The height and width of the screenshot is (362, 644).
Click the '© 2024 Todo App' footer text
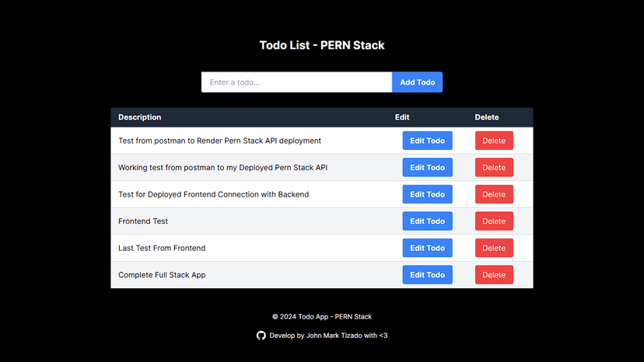[x=322, y=317]
